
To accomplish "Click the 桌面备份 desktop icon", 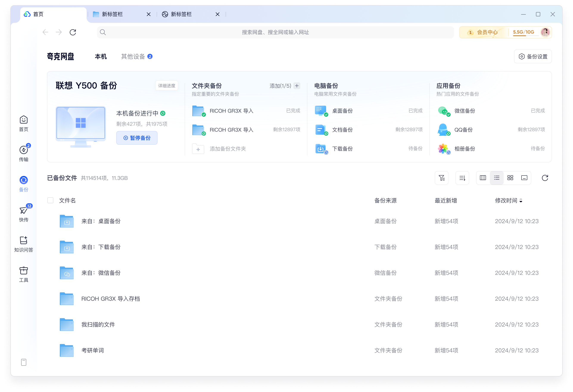I will pyautogui.click(x=321, y=111).
